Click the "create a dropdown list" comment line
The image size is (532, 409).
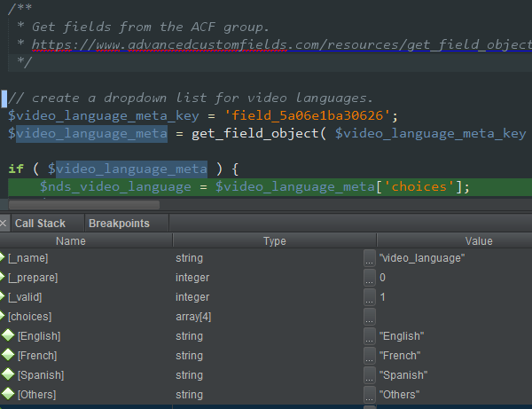190,98
